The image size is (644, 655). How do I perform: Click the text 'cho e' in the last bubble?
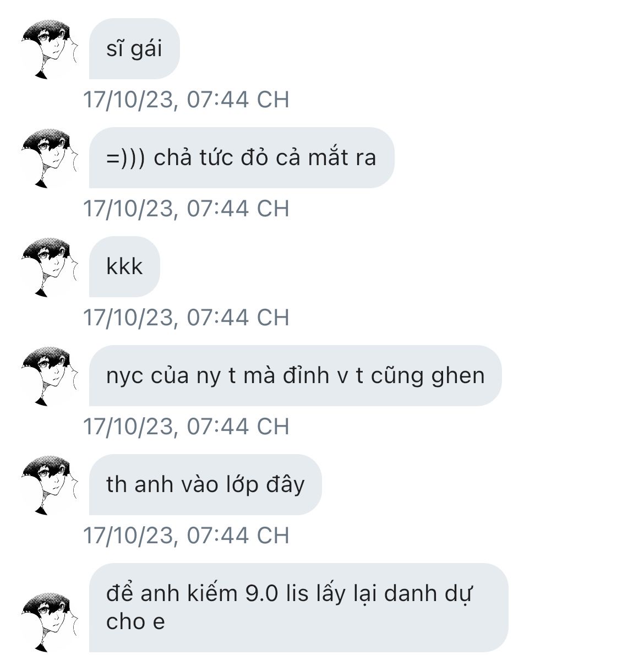pyautogui.click(x=135, y=622)
